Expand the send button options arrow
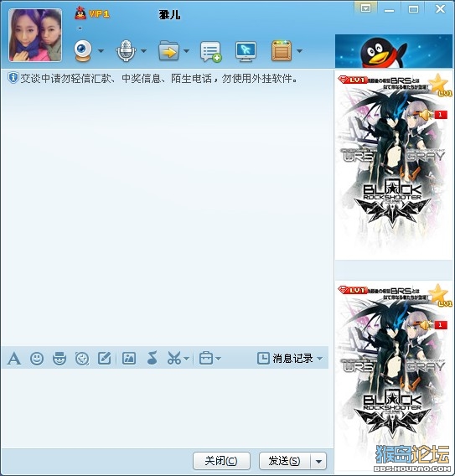Image resolution: width=455 pixels, height=476 pixels. 318,461
